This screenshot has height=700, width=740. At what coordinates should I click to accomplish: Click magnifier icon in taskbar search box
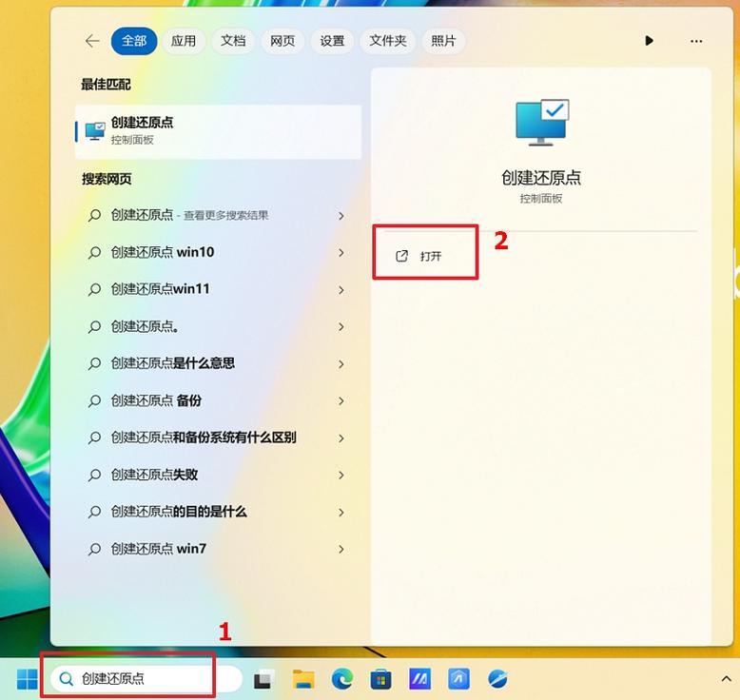click(67, 679)
